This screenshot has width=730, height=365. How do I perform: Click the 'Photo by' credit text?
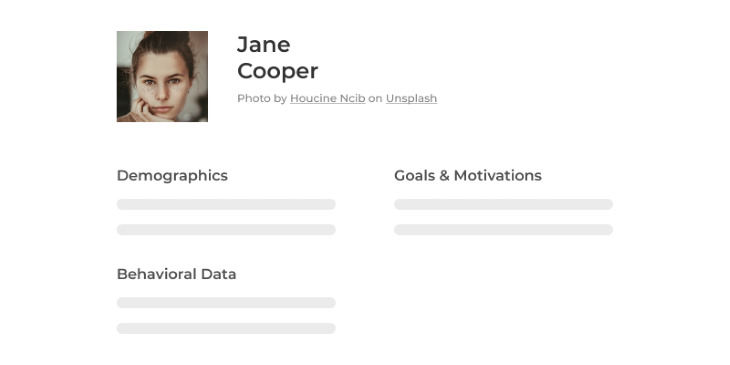click(x=262, y=99)
